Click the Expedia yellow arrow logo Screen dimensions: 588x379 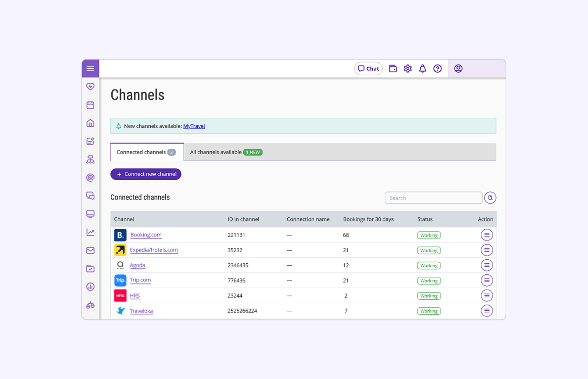point(120,250)
